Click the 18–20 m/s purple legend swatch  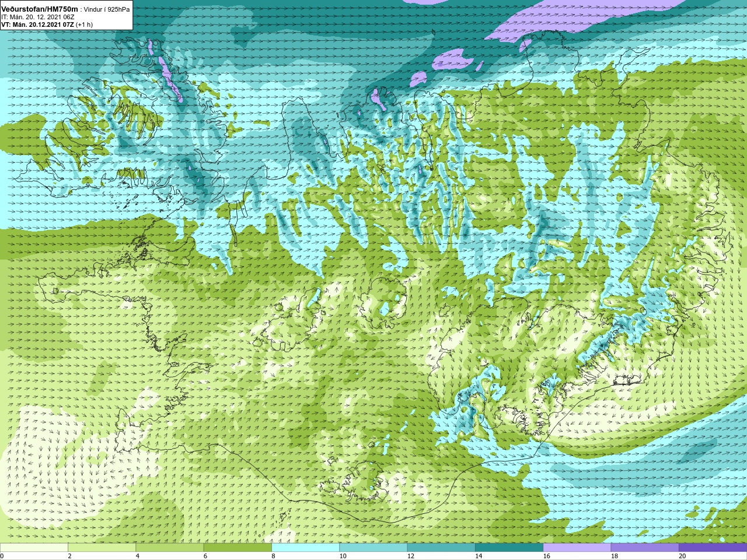click(645, 548)
